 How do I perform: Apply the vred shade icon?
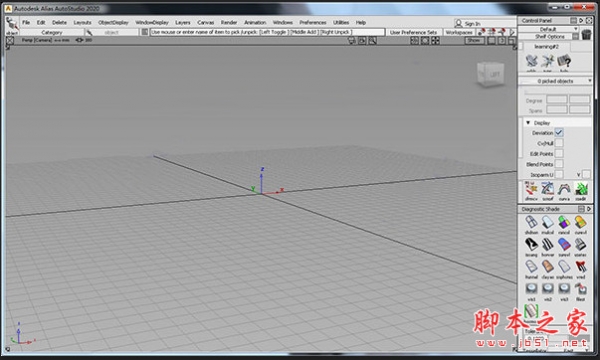tap(580, 267)
